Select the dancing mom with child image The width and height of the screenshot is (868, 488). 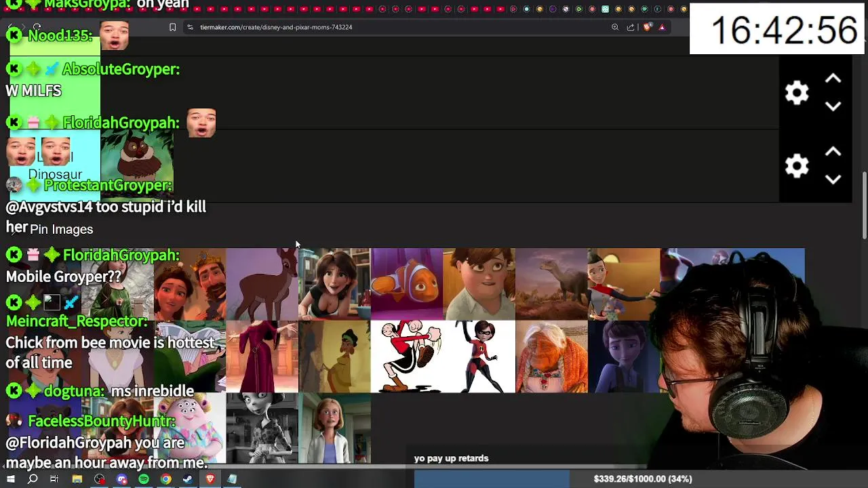(624, 283)
